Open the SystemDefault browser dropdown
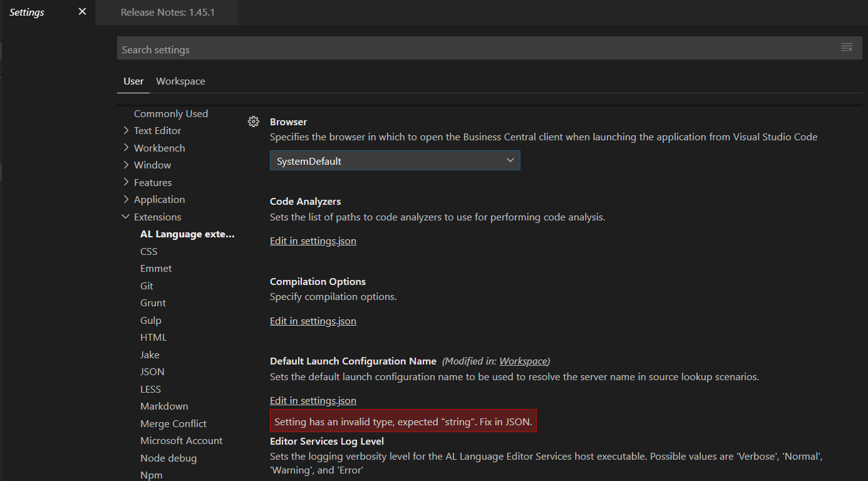 [395, 160]
